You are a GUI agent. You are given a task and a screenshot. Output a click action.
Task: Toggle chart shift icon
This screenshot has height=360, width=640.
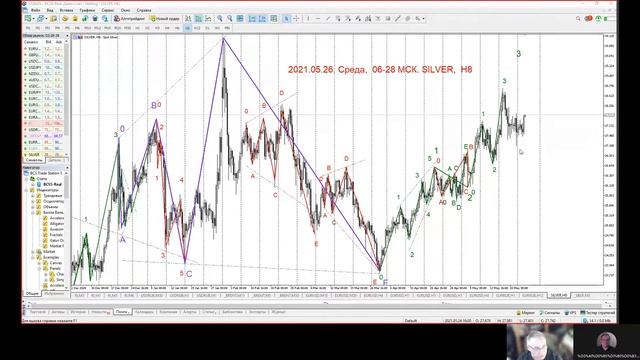click(x=262, y=19)
